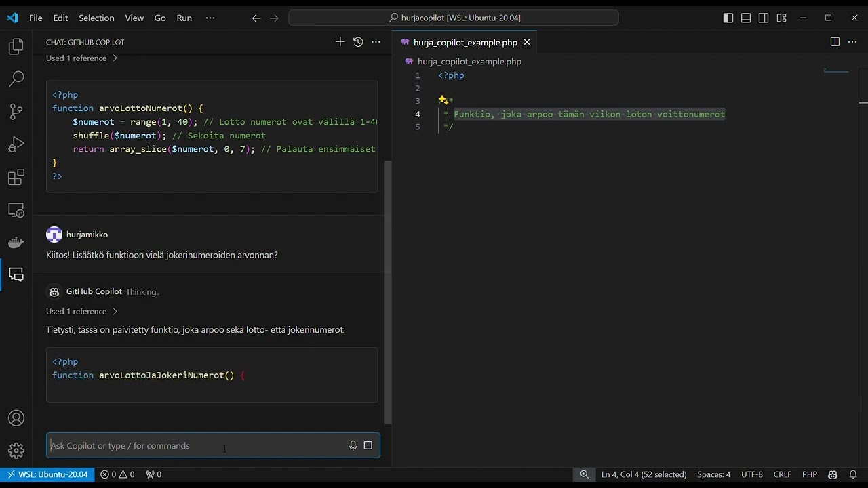This screenshot has height=488, width=868.
Task: Click line number 2 in the editor
Action: (x=418, y=88)
